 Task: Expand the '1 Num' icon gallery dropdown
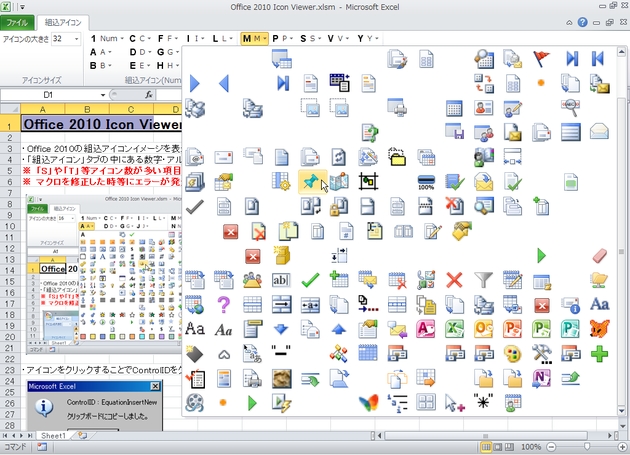point(107,39)
